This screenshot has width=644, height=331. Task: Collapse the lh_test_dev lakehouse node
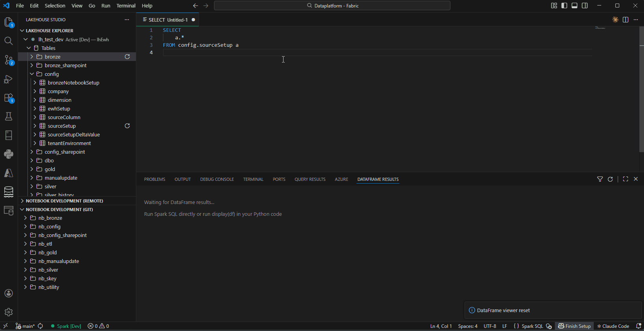tap(26, 39)
